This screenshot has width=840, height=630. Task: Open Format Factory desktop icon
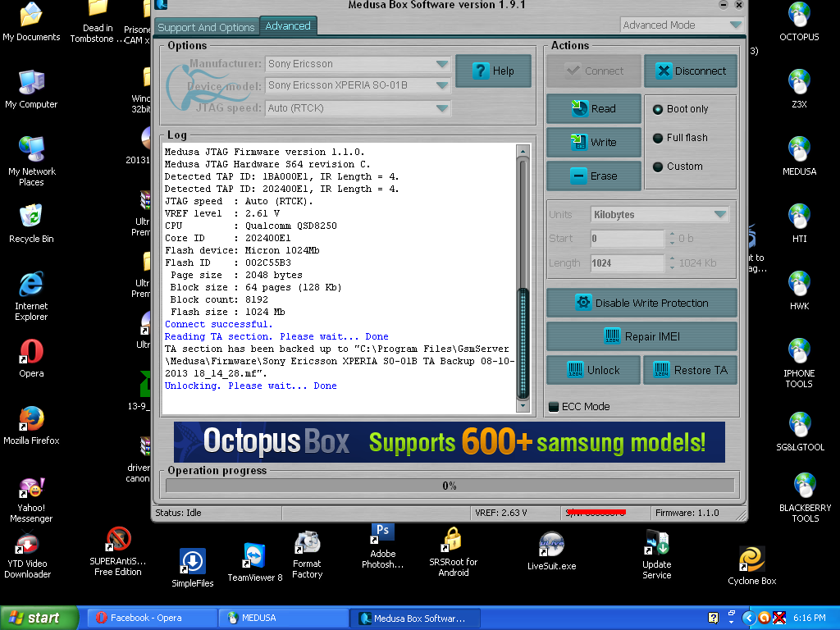[x=307, y=555]
